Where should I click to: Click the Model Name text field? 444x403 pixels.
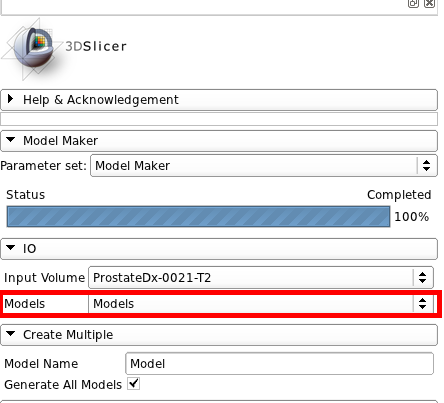coord(279,363)
